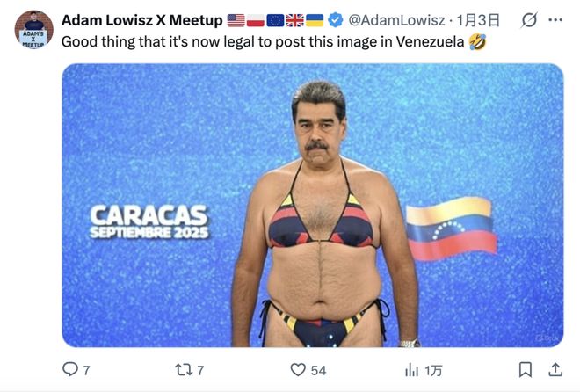Viewport: 580px width, 392px height.
Task: Click the repost arrows icon
Action: [184, 369]
